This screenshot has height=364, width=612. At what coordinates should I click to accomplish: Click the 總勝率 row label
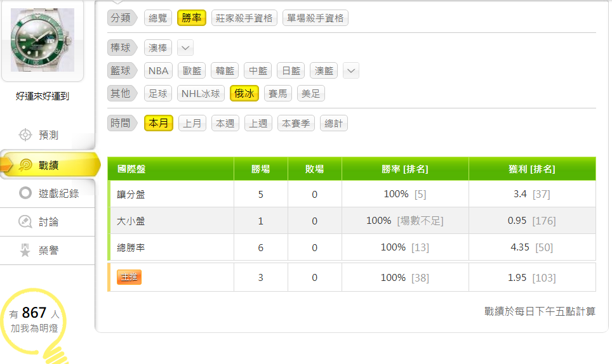point(131,247)
